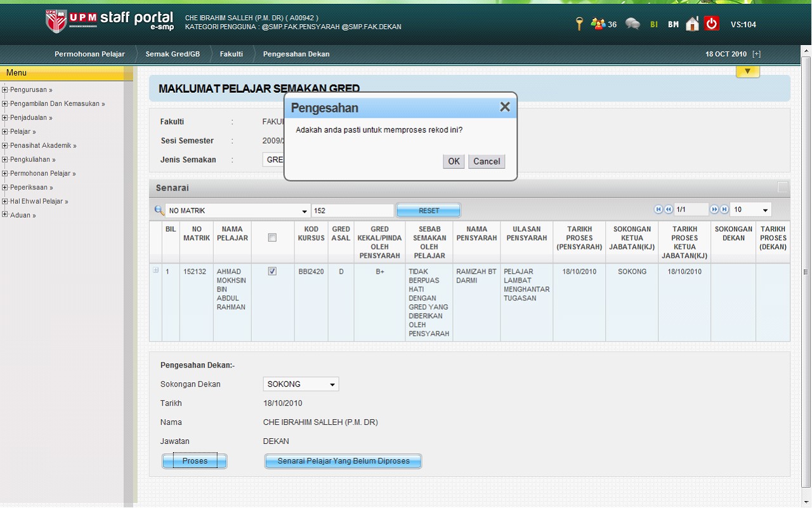Viewport: 812px width, 508px height.
Task: Go to previous page of list
Action: (x=669, y=210)
